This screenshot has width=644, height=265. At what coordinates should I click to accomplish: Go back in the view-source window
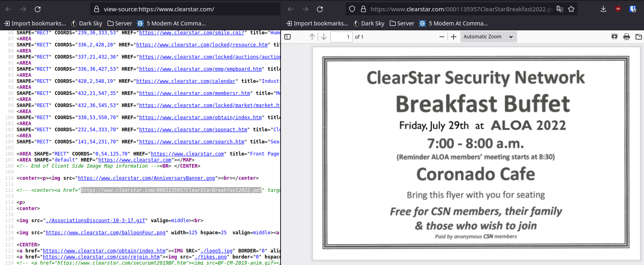pos(8,9)
